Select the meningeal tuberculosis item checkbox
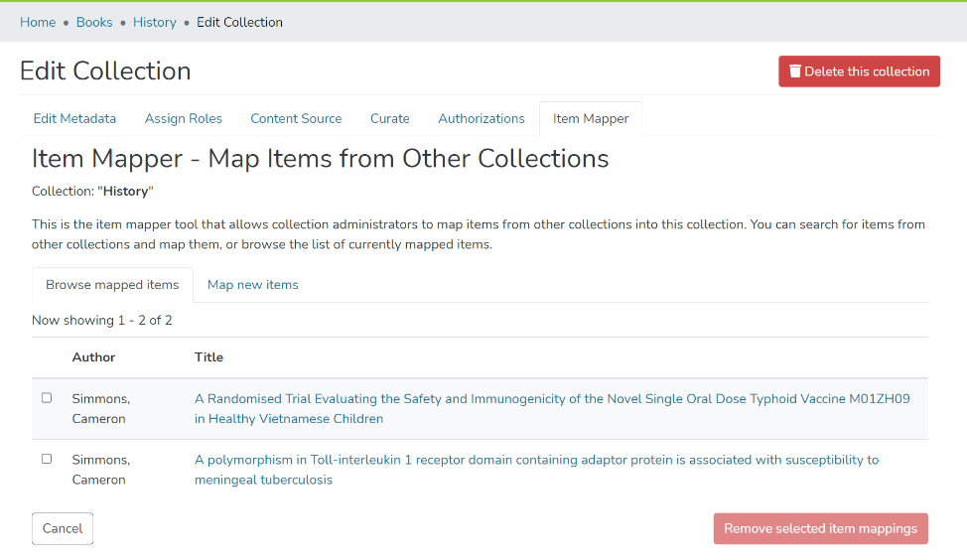 click(x=47, y=459)
